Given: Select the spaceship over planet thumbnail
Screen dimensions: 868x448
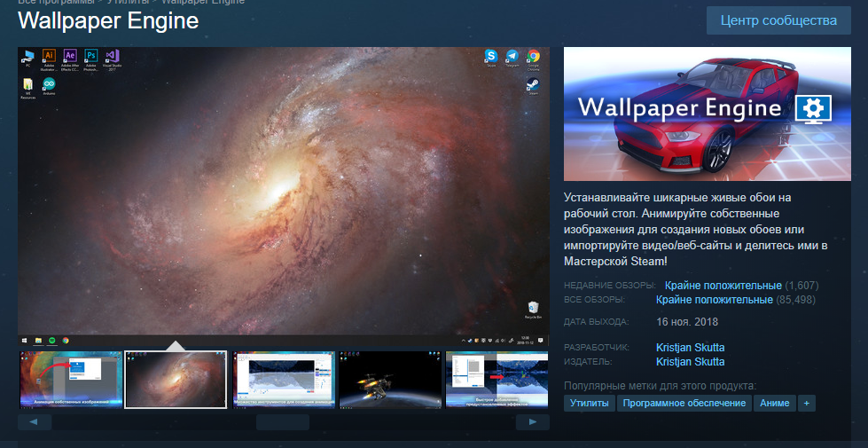Looking at the screenshot, I should (x=390, y=380).
